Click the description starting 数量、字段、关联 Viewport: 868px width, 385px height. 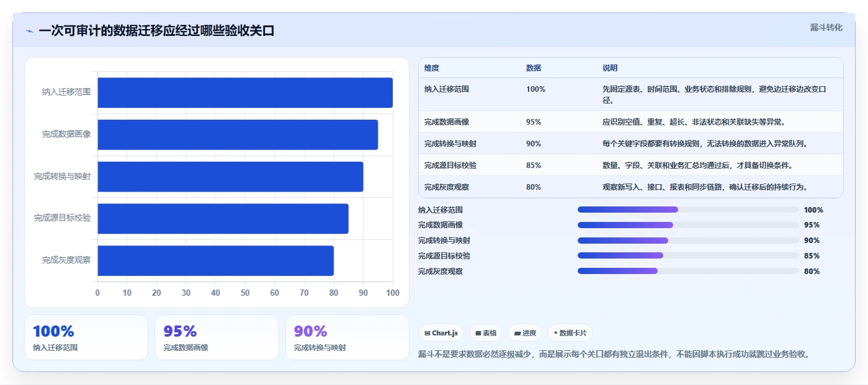pos(697,165)
